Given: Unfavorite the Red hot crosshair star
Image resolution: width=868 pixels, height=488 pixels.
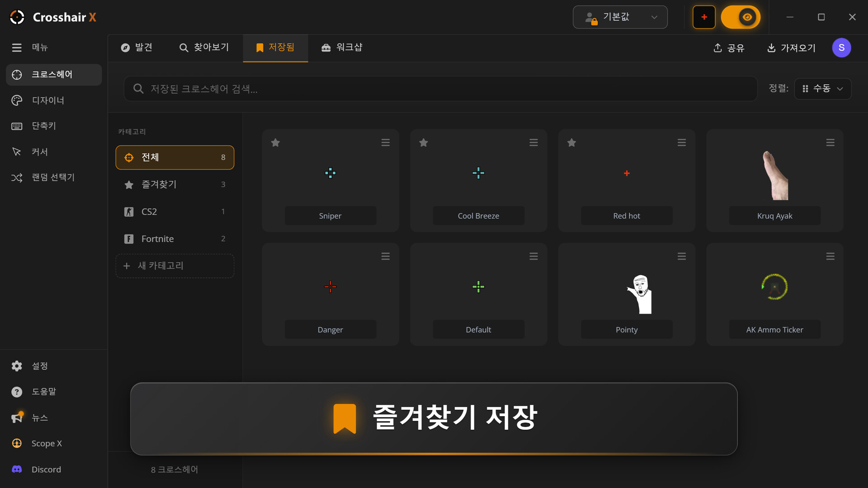Looking at the screenshot, I should click(x=571, y=143).
